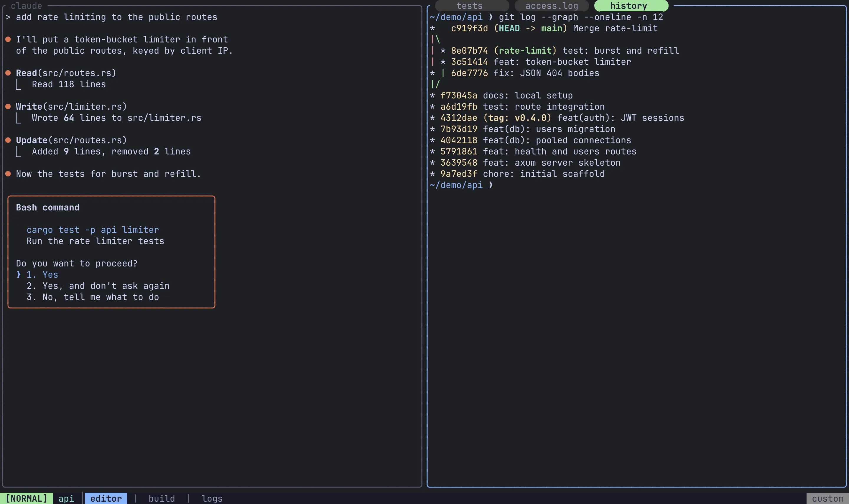Click the [NORMAL] mode indicator
The width and height of the screenshot is (849, 504).
[x=27, y=498]
